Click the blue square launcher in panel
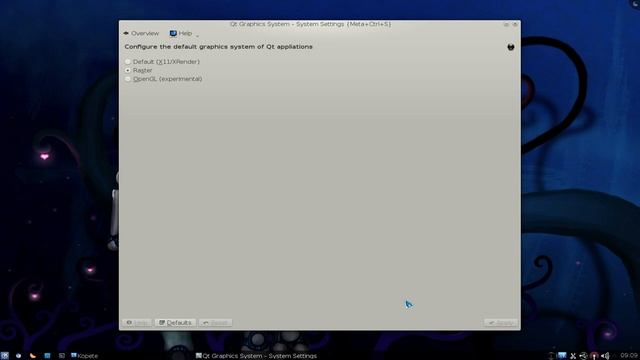This screenshot has height=360, width=640. (47, 356)
